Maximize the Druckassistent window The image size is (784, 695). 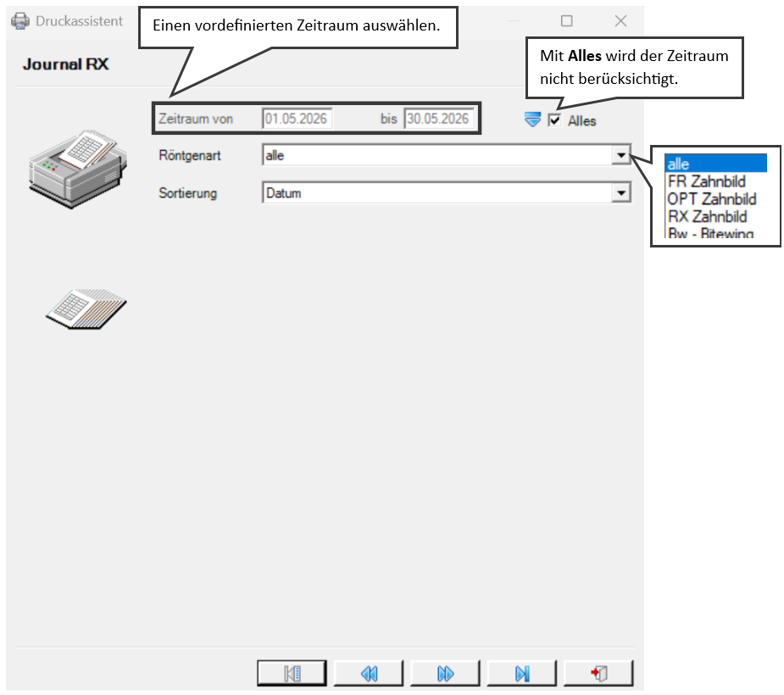click(566, 21)
